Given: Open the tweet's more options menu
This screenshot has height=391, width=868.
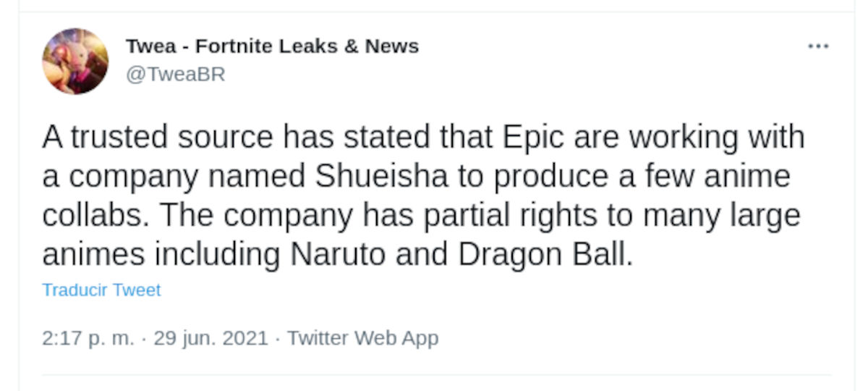Looking at the screenshot, I should 817,46.
